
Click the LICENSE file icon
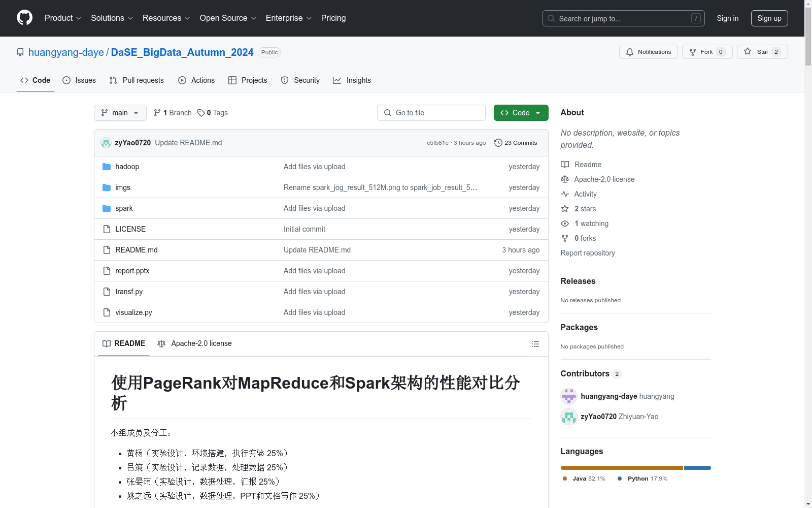(107, 229)
